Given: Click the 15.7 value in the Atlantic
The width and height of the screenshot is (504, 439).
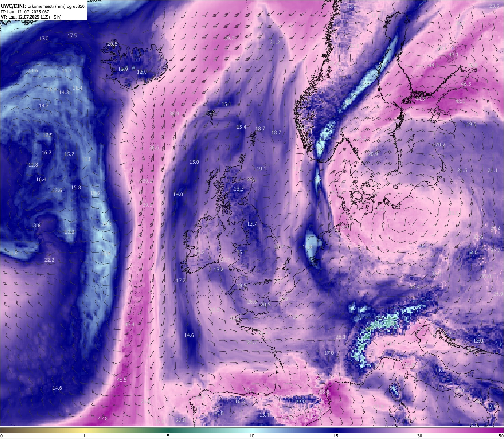Looking at the screenshot, I should tap(69, 154).
